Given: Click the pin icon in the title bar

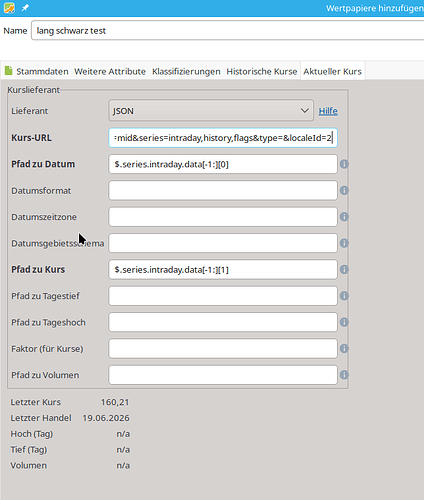Looking at the screenshot, I should pos(25,8).
